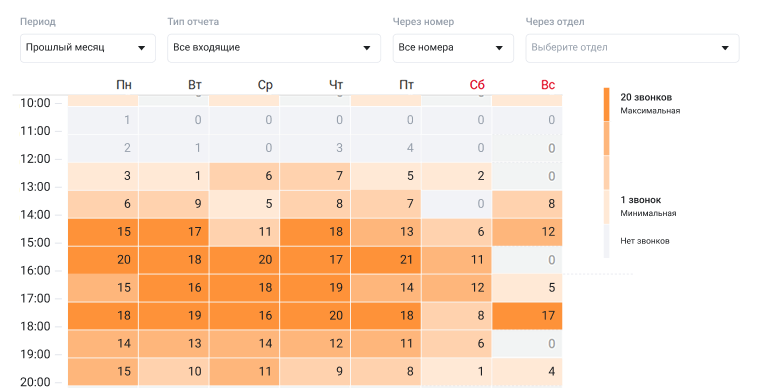Click the Выберите отдел department selector
Image resolution: width=777 pixels, height=389 pixels.
tap(632, 48)
